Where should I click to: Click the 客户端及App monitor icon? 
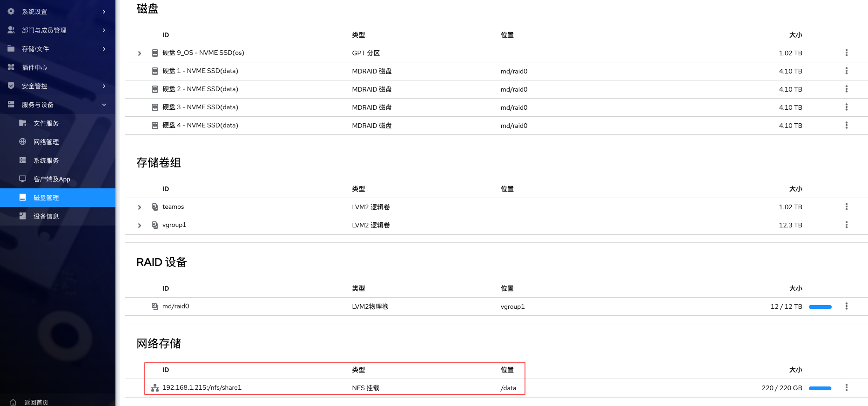tap(22, 179)
